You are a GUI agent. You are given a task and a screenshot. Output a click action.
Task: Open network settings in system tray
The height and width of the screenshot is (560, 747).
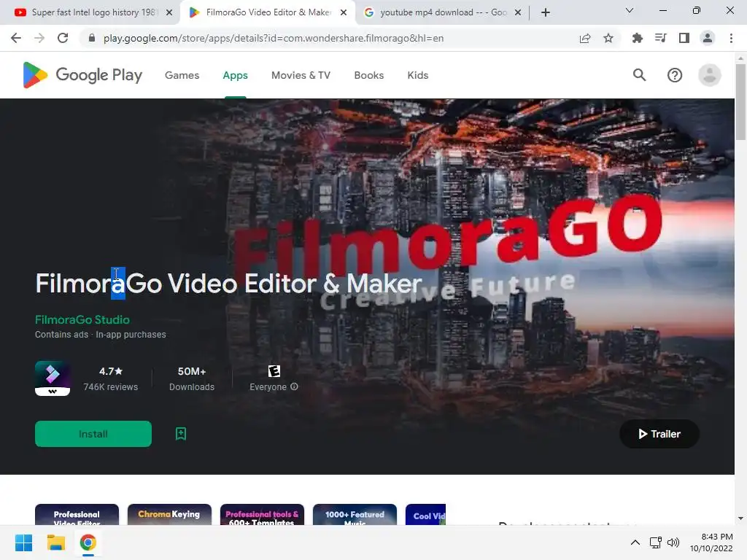click(x=656, y=542)
